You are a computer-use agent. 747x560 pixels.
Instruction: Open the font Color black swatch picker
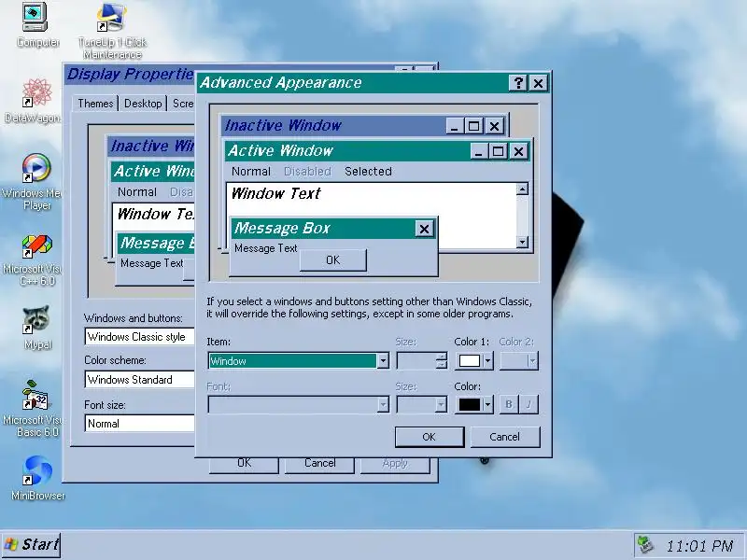click(473, 405)
